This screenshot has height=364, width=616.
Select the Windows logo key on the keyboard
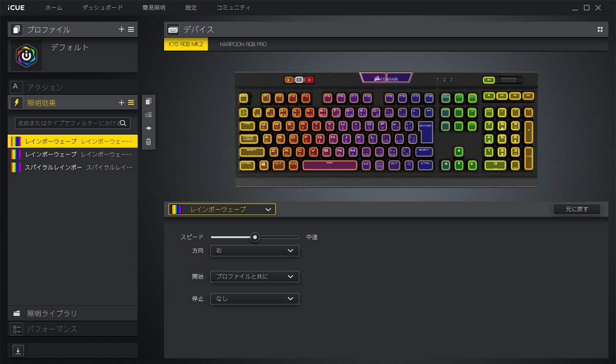coord(264,165)
